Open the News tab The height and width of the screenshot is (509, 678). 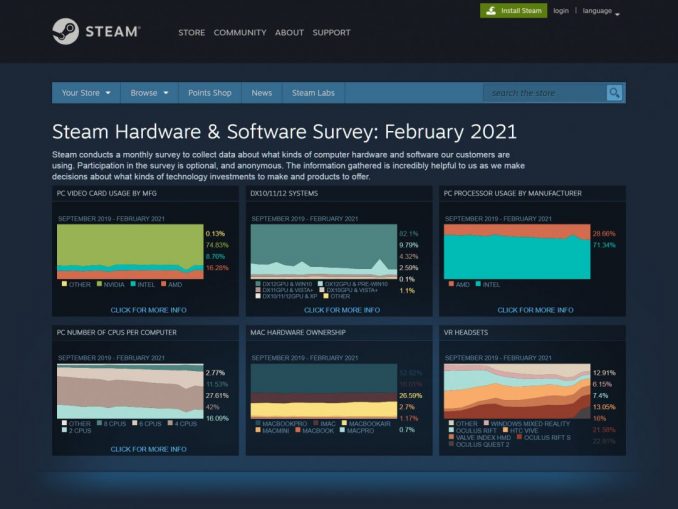point(262,93)
